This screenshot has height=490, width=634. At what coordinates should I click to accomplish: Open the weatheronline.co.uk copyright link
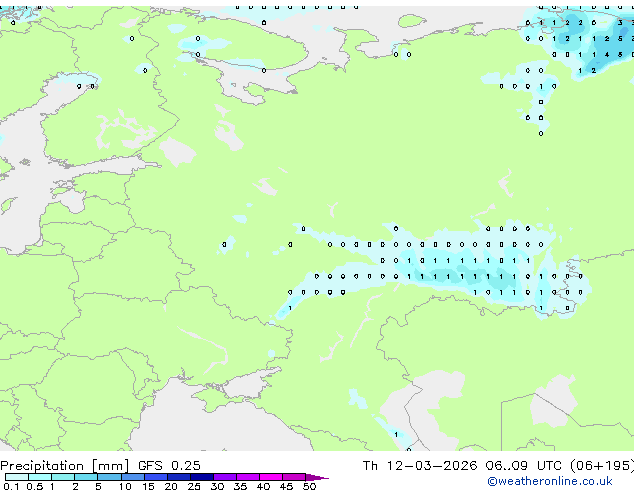(x=550, y=481)
